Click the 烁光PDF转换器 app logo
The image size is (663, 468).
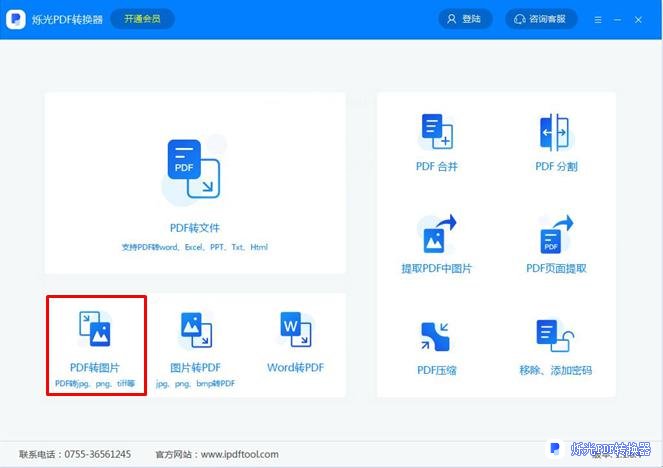[x=17, y=19]
